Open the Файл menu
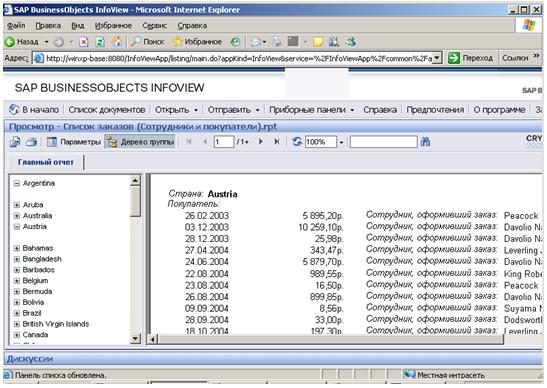Viewport: 547px width, 388px height. click(x=16, y=25)
